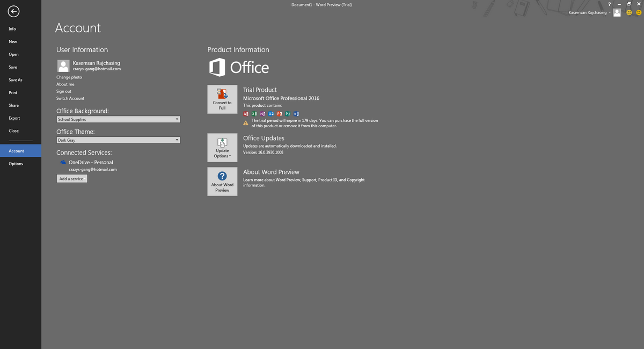Click the trial expiry warning triangle
This screenshot has width=644, height=349.
pyautogui.click(x=246, y=123)
